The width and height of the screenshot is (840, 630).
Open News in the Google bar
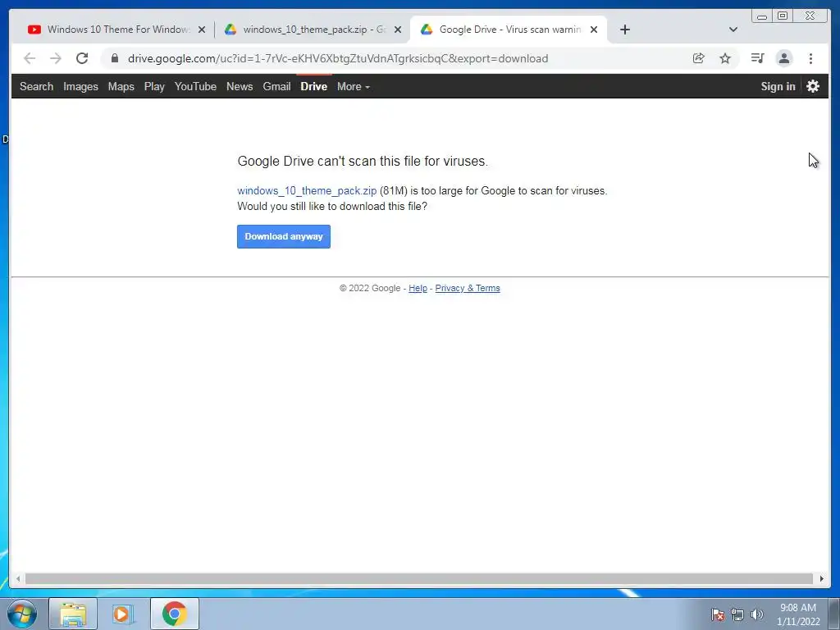tap(240, 86)
